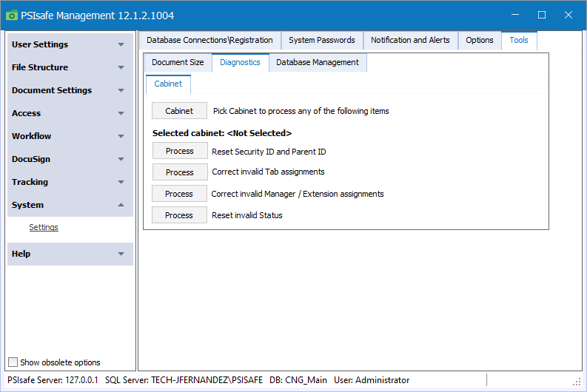Click the DocuSign header label

tap(31, 159)
